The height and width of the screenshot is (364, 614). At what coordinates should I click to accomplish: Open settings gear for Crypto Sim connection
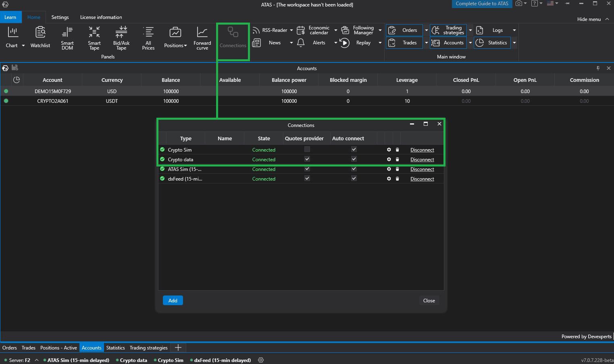389,150
